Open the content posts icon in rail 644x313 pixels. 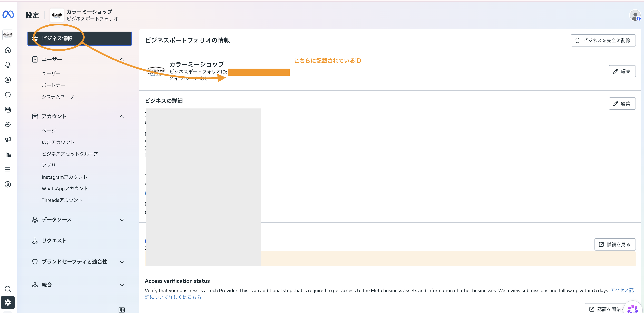[8, 110]
